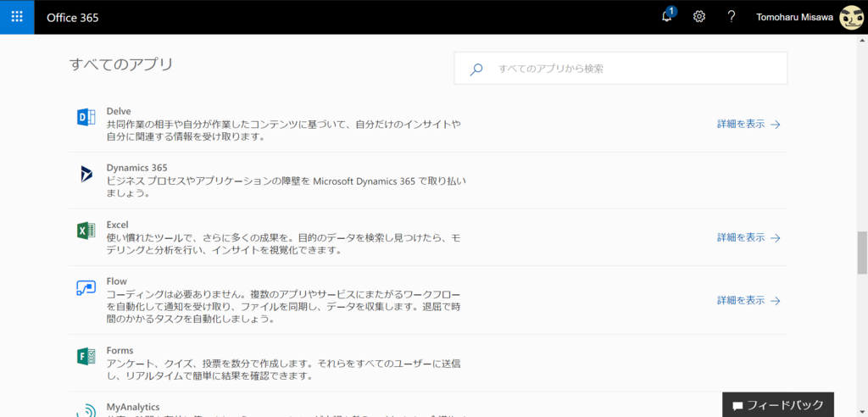Open the フィードバック feedback button
This screenshot has width=868, height=417.
[x=778, y=405]
